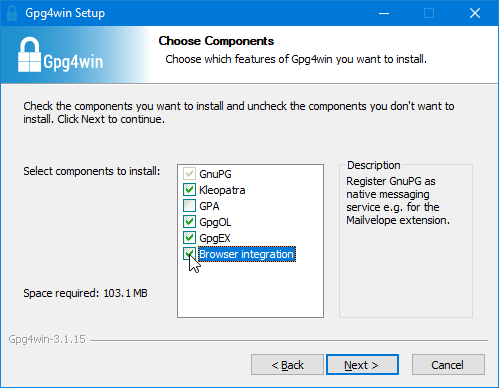Image resolution: width=499 pixels, height=388 pixels.
Task: Click the Choose which features of Gpg4win subtitle
Action: point(296,59)
